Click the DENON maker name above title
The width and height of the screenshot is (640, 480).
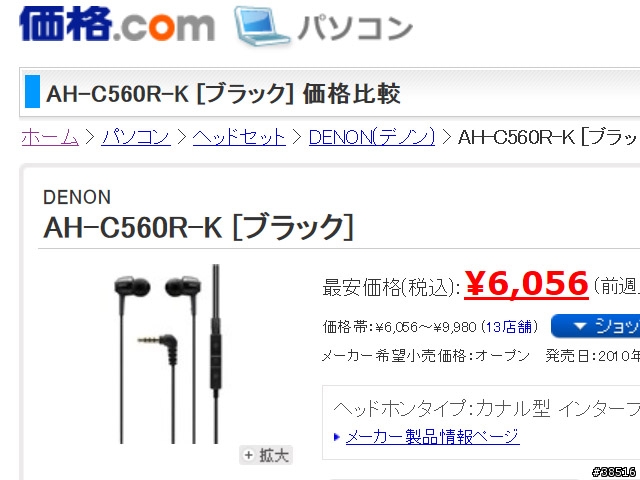[x=77, y=198]
